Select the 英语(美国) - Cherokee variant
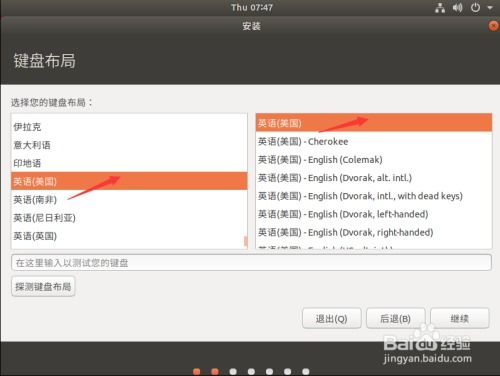 pos(374,142)
